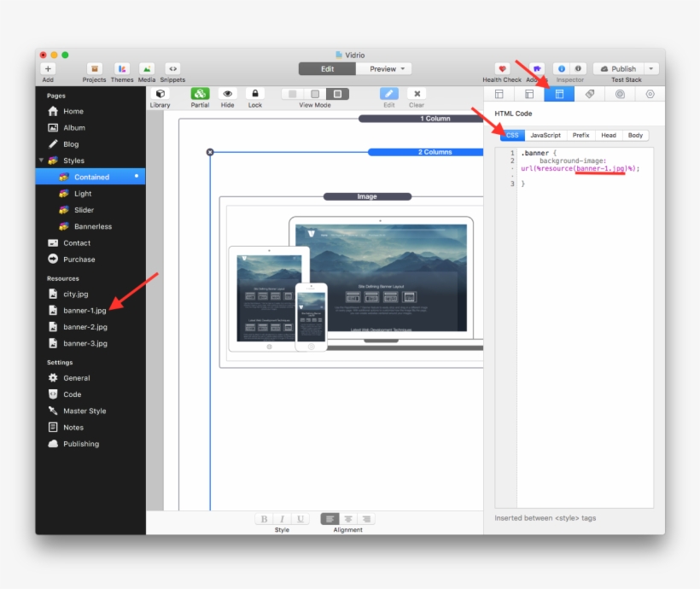Open the Snippets panel

[172, 70]
